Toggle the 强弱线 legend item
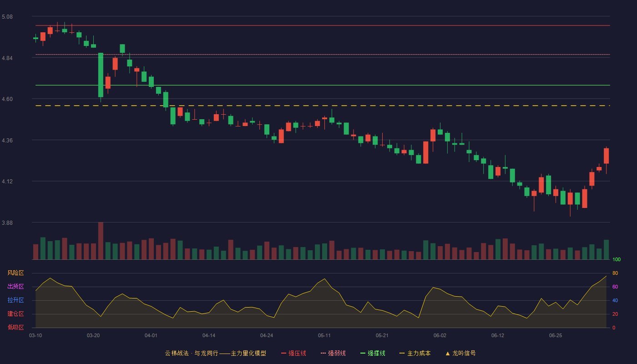Viewport: 637px width, 364px height. [333, 353]
